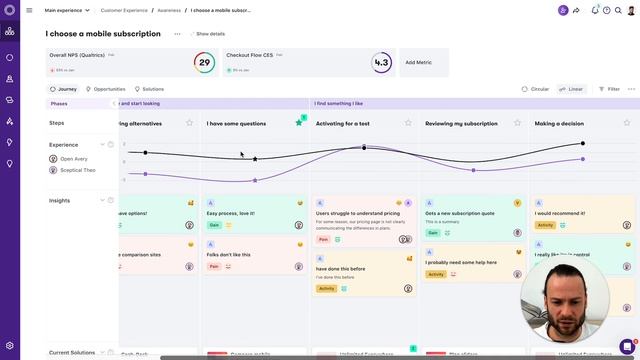
Task: Star the 'Activating for a test' step
Action: click(408, 122)
